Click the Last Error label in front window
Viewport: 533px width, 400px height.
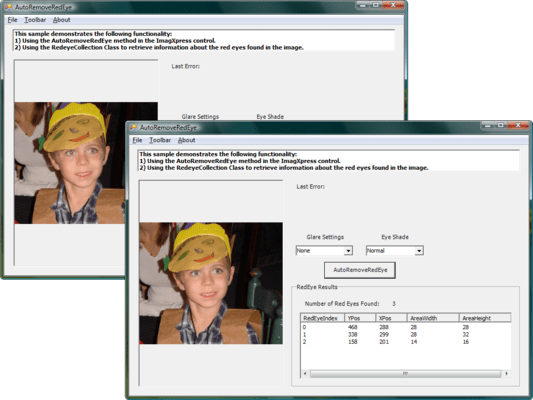(x=310, y=187)
